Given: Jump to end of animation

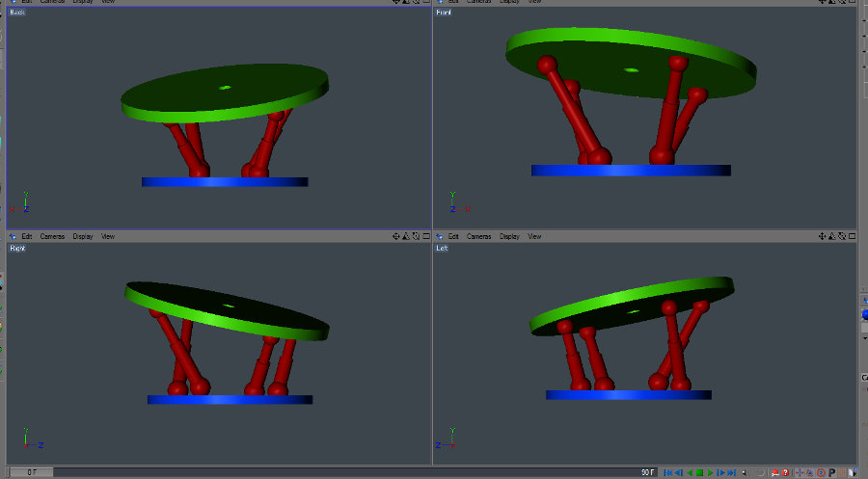Looking at the screenshot, I should click(x=731, y=472).
